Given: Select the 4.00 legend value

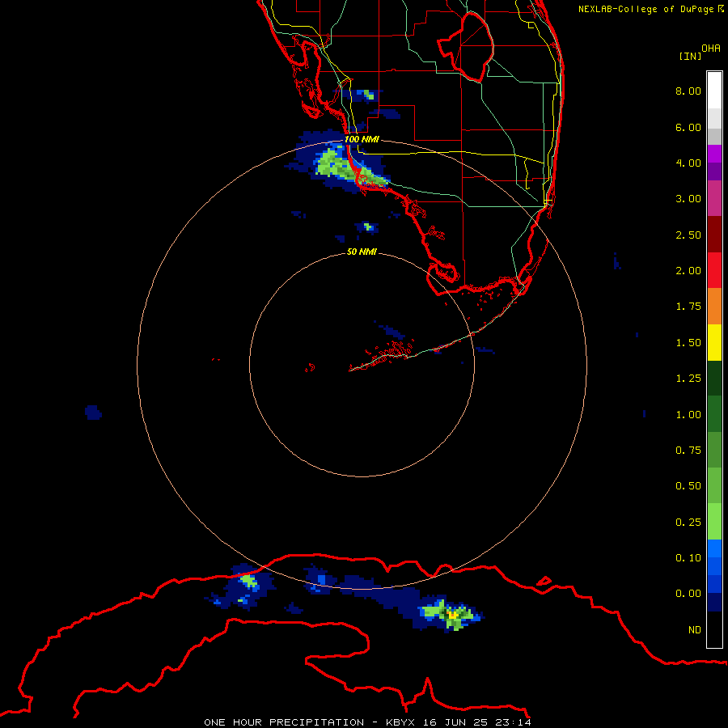Looking at the screenshot, I should [688, 163].
